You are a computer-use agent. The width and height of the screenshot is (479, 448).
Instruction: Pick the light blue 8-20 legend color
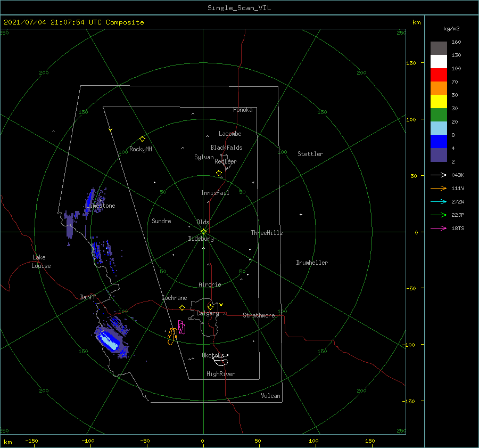click(x=439, y=128)
